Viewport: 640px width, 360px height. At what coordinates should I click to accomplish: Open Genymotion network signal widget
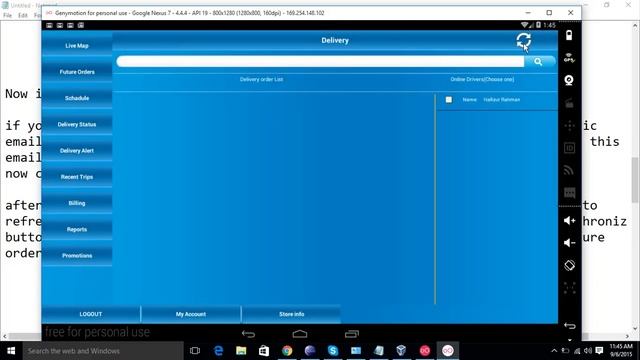[569, 170]
